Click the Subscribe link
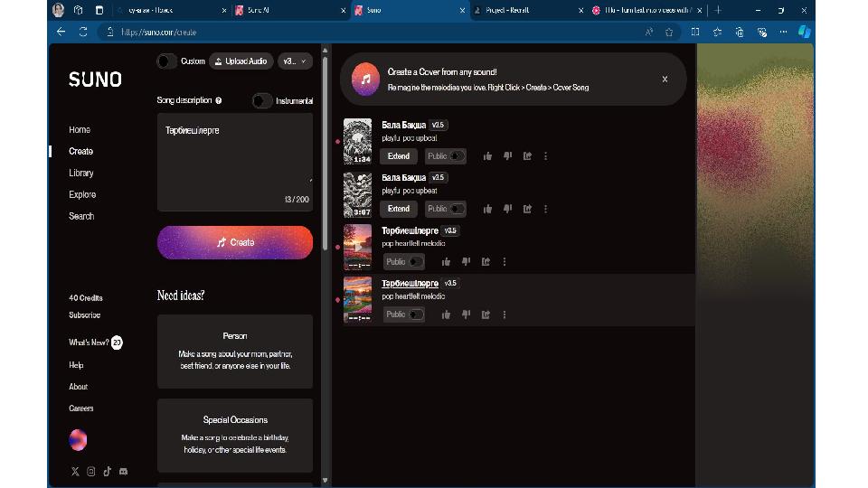 (85, 314)
